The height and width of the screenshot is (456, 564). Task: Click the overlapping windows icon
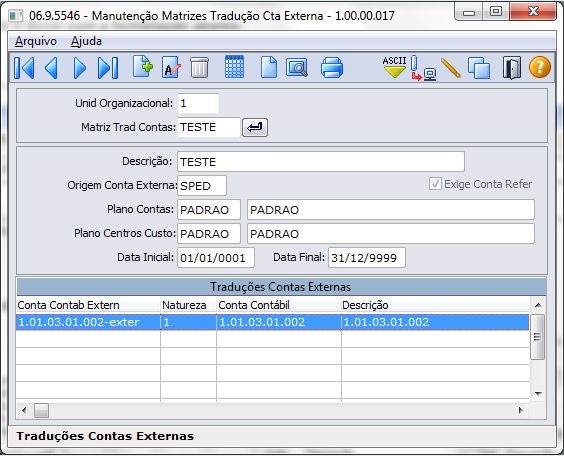click(479, 68)
